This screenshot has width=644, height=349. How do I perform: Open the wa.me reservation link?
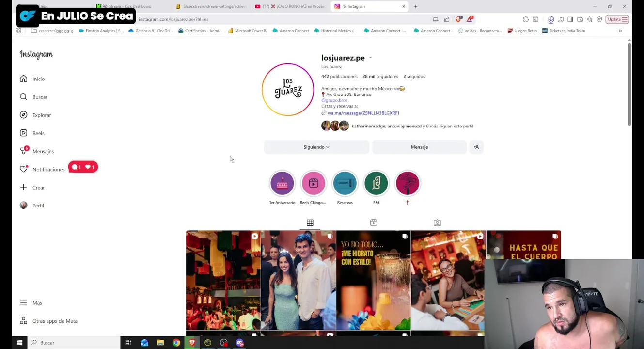tap(363, 113)
